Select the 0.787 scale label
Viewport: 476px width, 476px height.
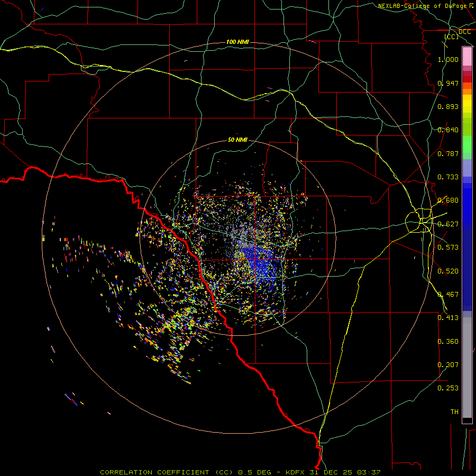click(448, 153)
